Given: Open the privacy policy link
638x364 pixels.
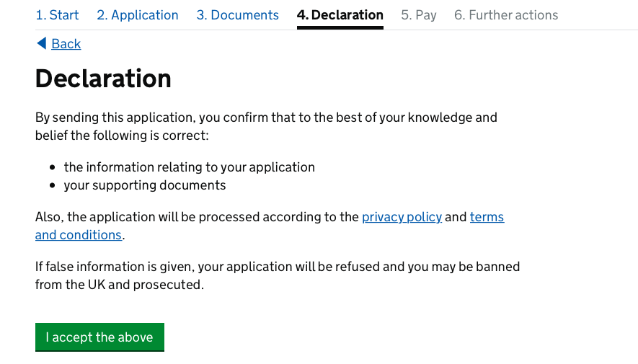Looking at the screenshot, I should coord(402,217).
